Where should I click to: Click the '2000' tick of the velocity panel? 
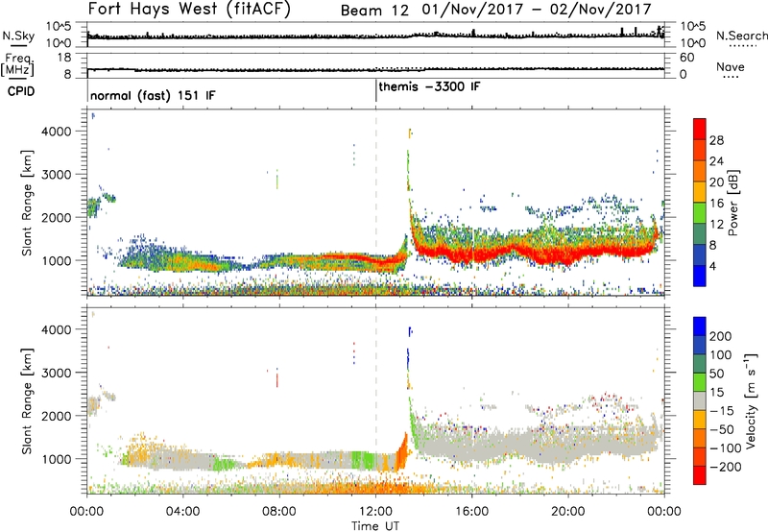[57, 416]
